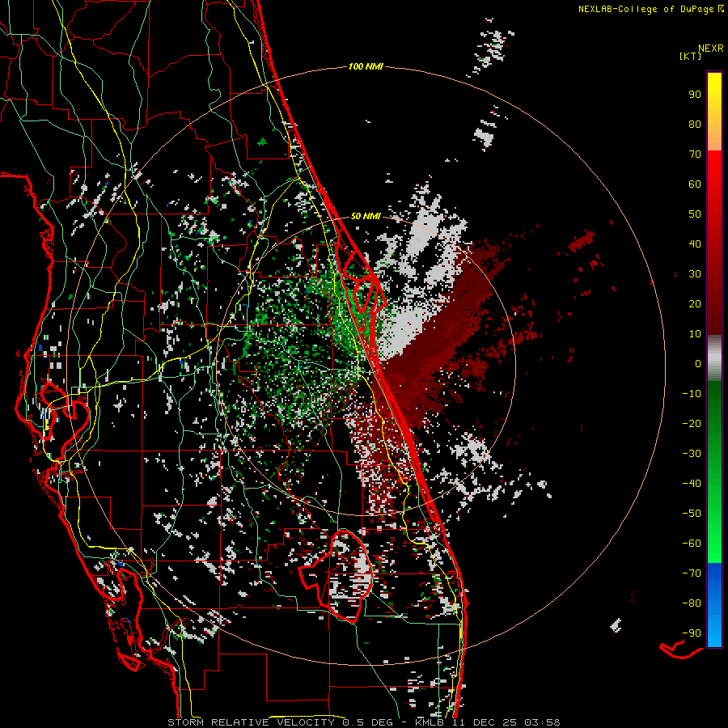This screenshot has height=728, width=728.
Task: Click the -20 scale value
Action: pos(692,423)
